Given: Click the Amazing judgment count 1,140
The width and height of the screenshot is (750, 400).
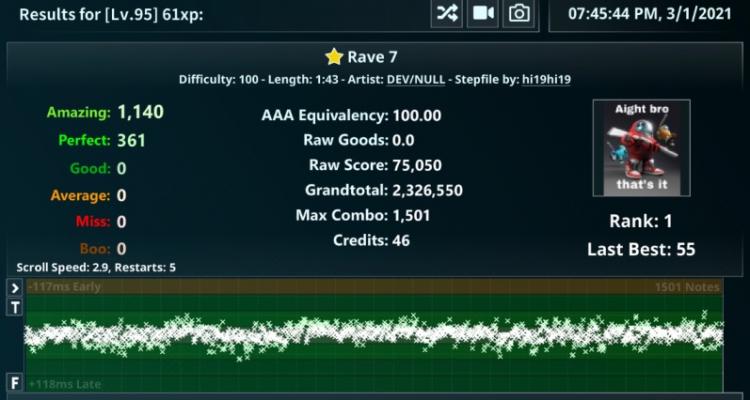Looking at the screenshot, I should pos(141,112).
